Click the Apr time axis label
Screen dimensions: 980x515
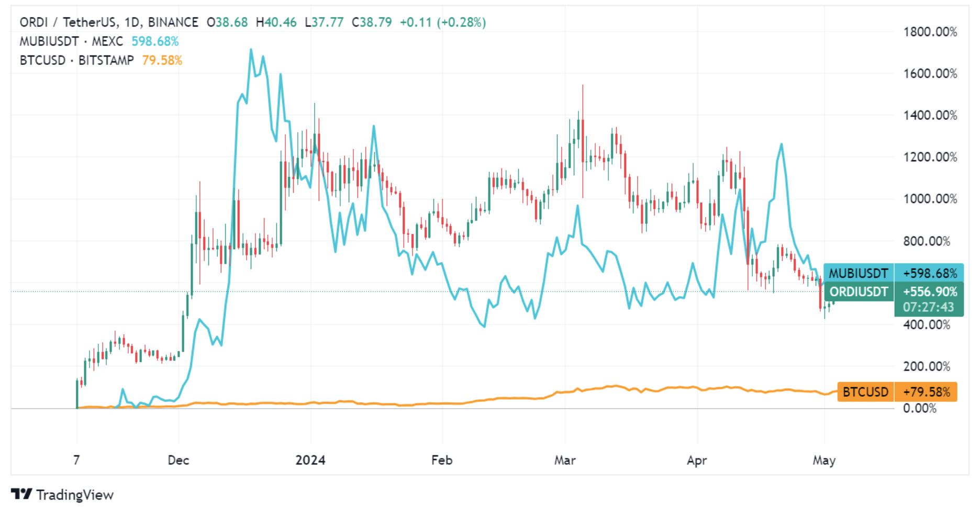click(x=697, y=461)
